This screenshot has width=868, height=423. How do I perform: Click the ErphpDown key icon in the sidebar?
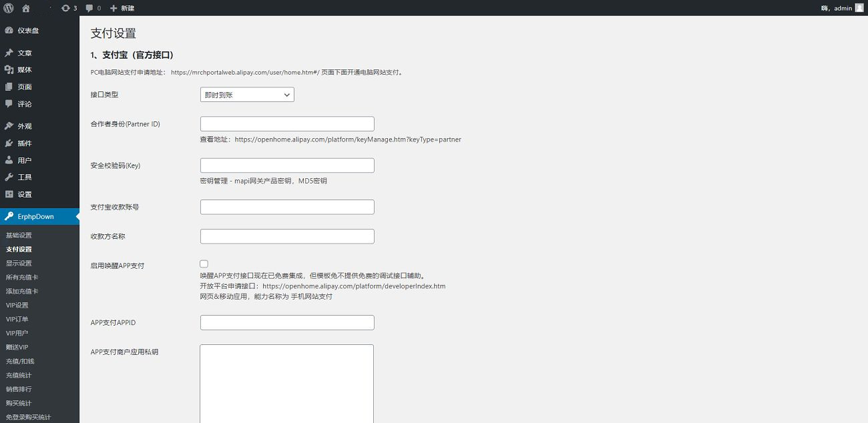point(9,216)
